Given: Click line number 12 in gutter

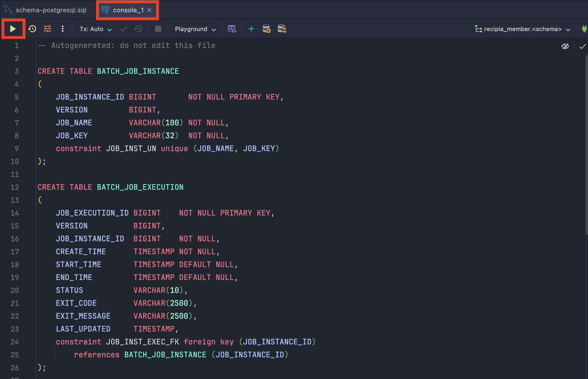Looking at the screenshot, I should pos(15,187).
